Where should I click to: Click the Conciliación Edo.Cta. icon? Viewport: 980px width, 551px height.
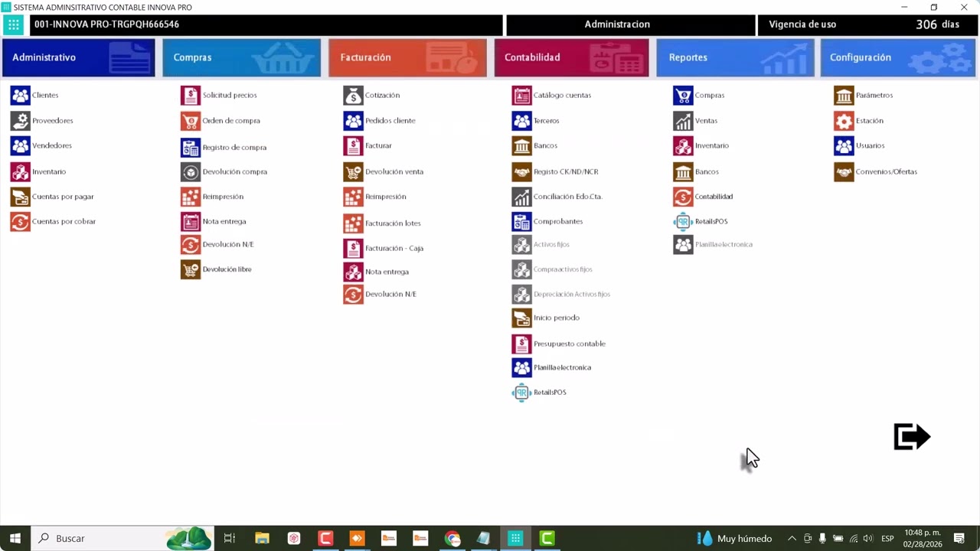(x=521, y=197)
